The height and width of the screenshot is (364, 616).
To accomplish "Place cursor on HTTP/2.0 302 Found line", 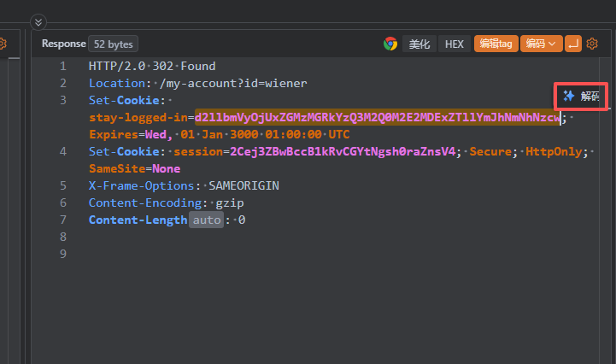I will click(152, 66).
